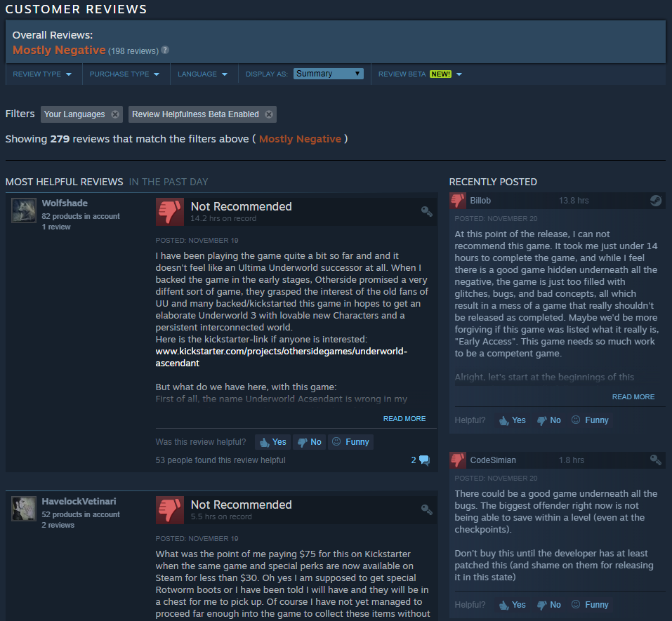The width and height of the screenshot is (672, 621).
Task: Click key icon on Wolfshade's review
Action: point(426,211)
